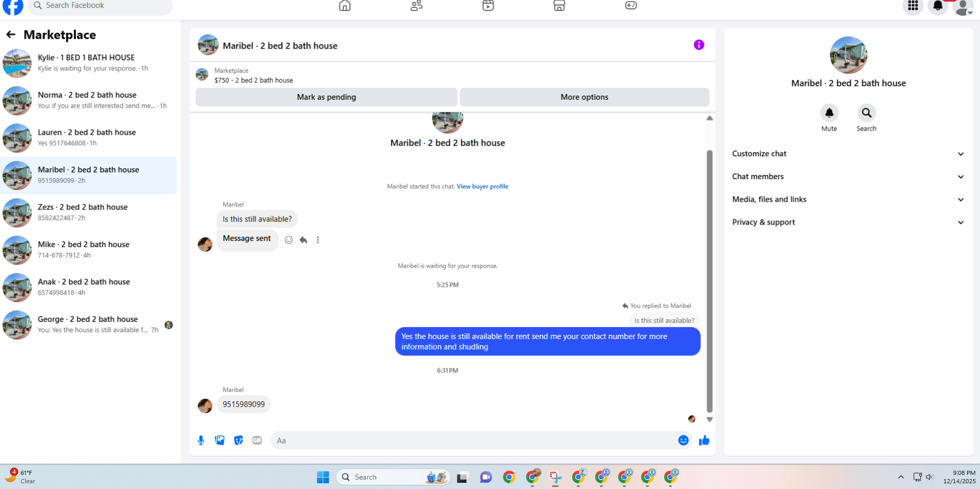Open more options dots beside 'Message sent'

pos(318,240)
